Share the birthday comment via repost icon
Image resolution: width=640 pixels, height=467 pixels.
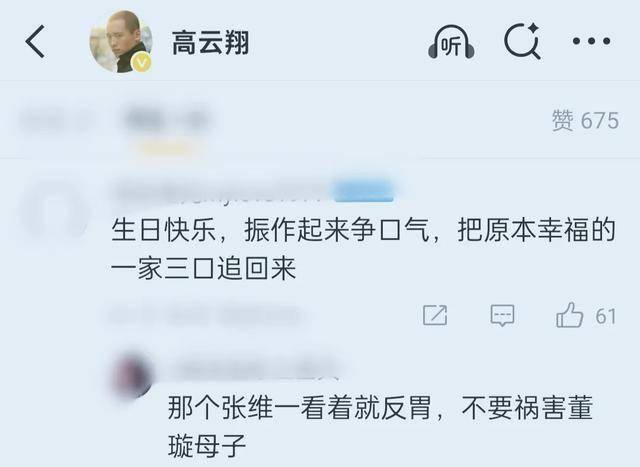pos(435,315)
